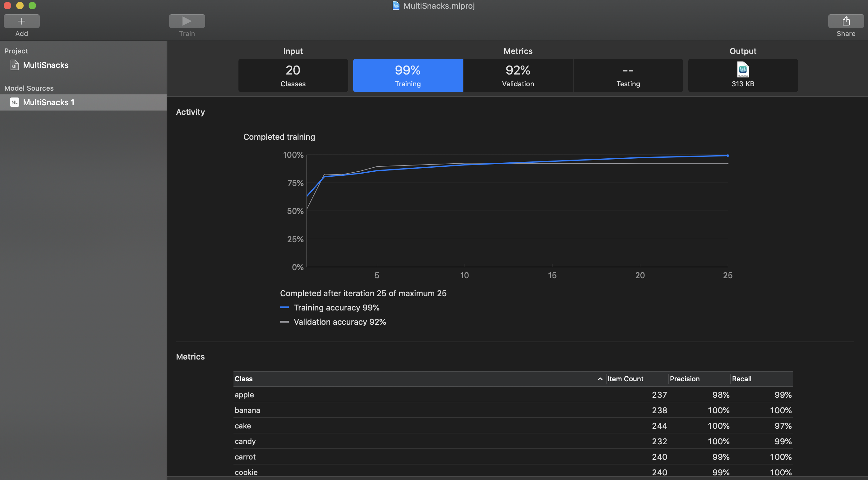868x480 pixels.
Task: Open the 20 Classes input tab
Action: tap(293, 75)
